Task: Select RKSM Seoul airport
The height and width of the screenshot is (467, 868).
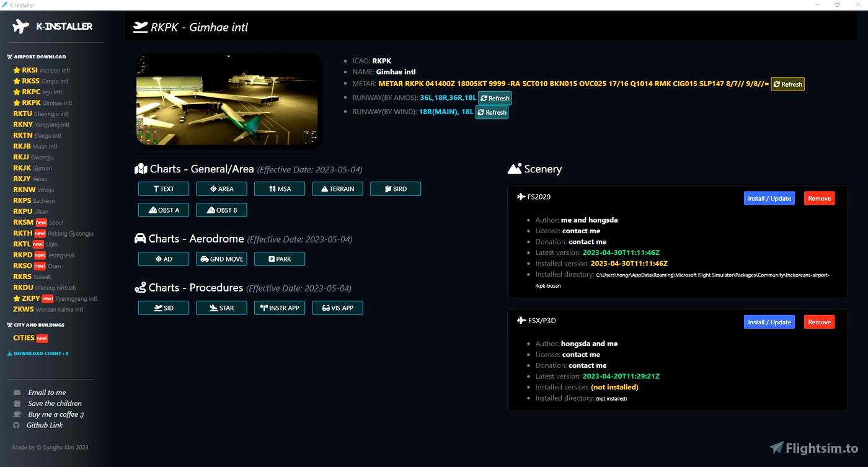Action: [x=38, y=222]
